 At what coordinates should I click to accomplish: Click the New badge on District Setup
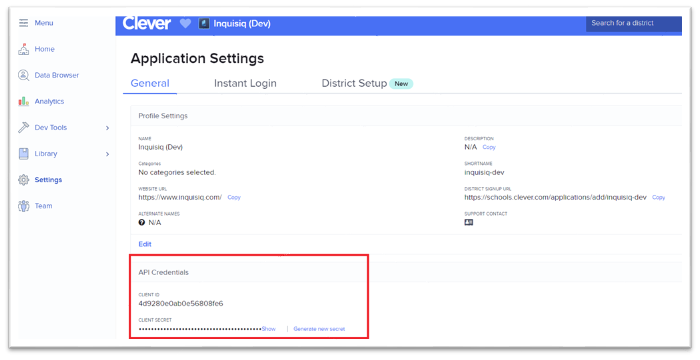pyautogui.click(x=401, y=84)
